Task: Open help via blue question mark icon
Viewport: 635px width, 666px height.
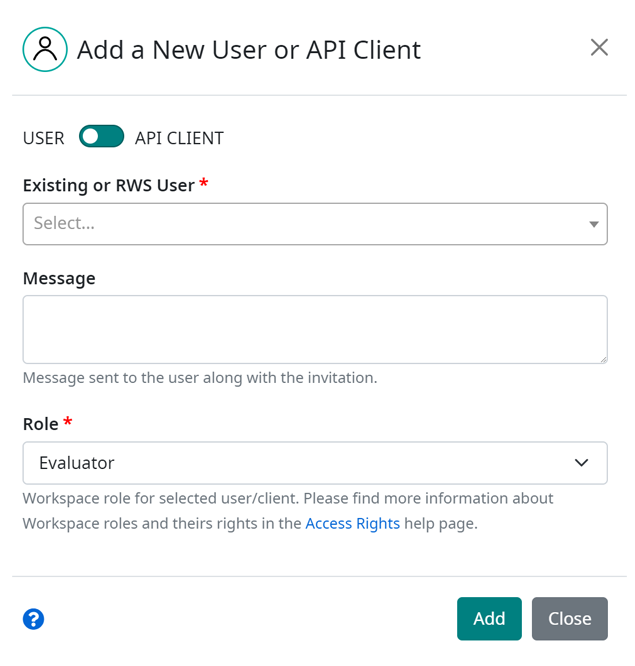Action: click(x=34, y=619)
